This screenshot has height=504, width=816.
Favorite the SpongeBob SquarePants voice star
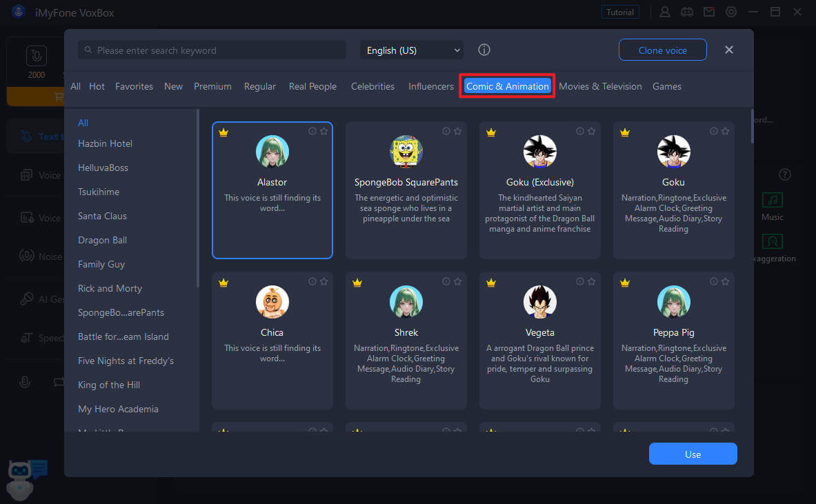(457, 131)
